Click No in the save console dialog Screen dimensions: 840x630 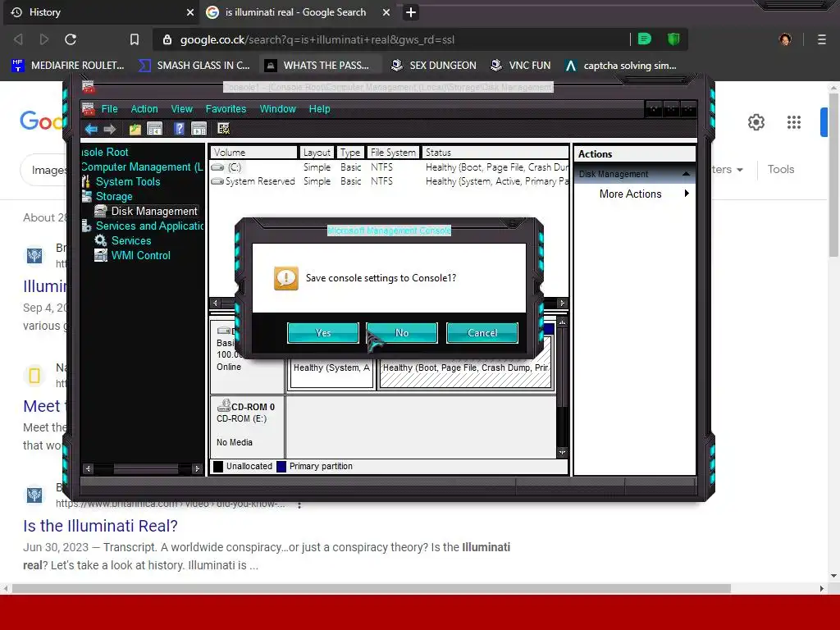click(x=402, y=333)
